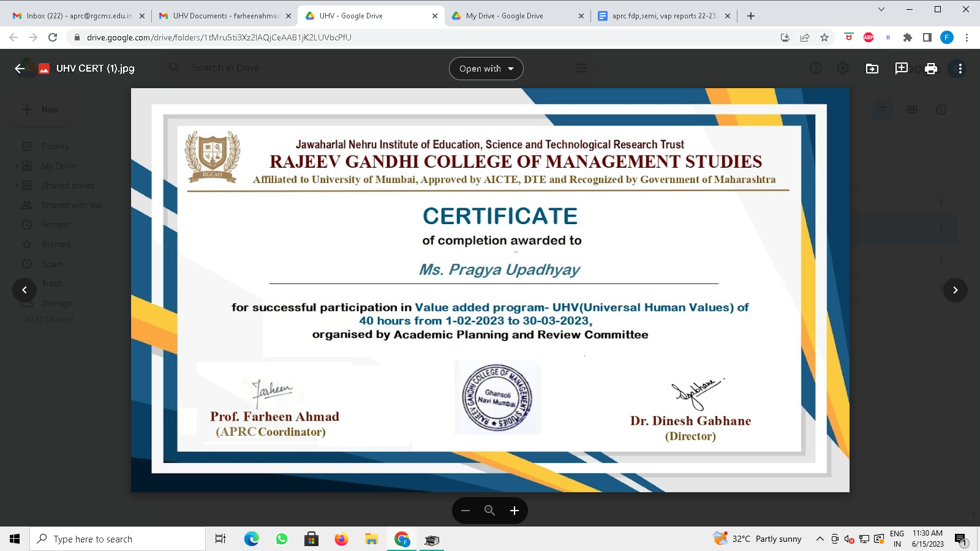Reload the current page
This screenshot has width=980, height=551.
(x=53, y=37)
